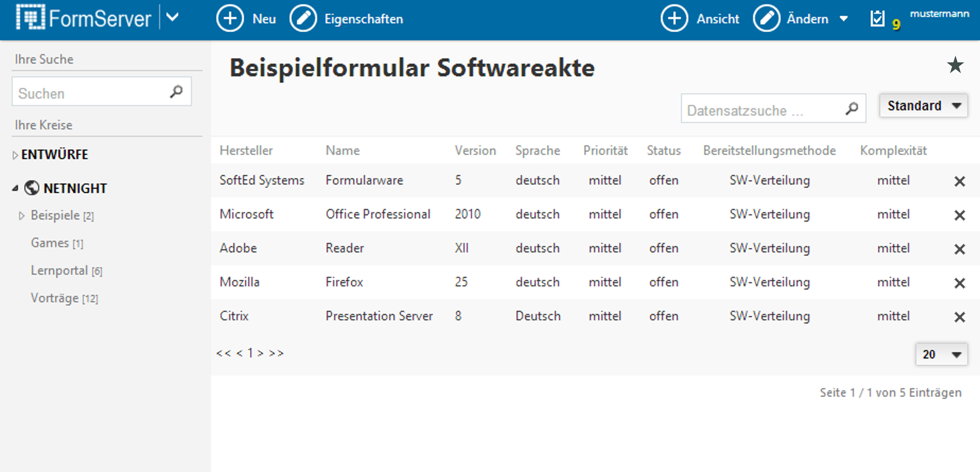Click the Presentation Server name cell
Viewport: 980px width, 472px height.
[379, 315]
